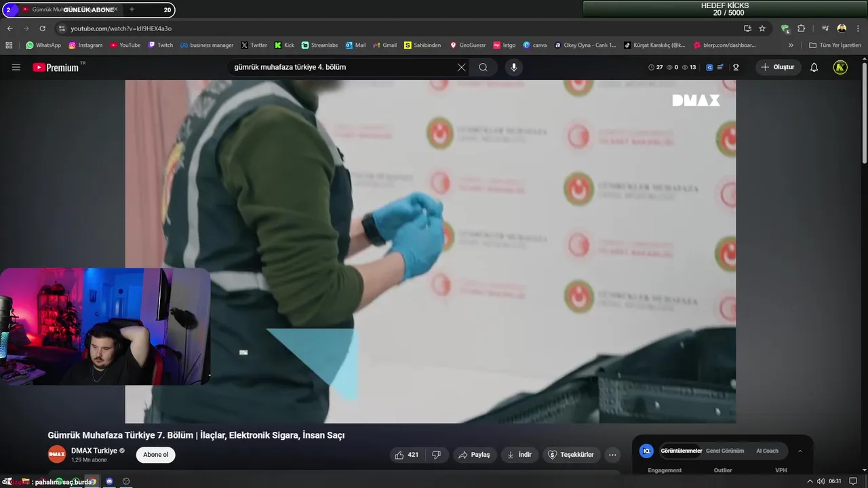Start voice search with the microphone
The image size is (868, 488).
514,67
